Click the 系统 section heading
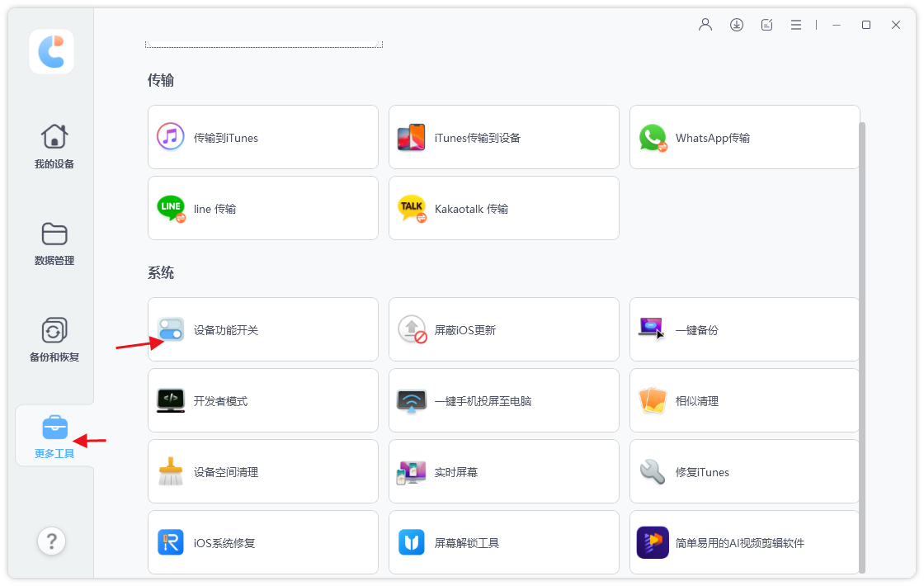The height and width of the screenshot is (586, 924). 160,272
